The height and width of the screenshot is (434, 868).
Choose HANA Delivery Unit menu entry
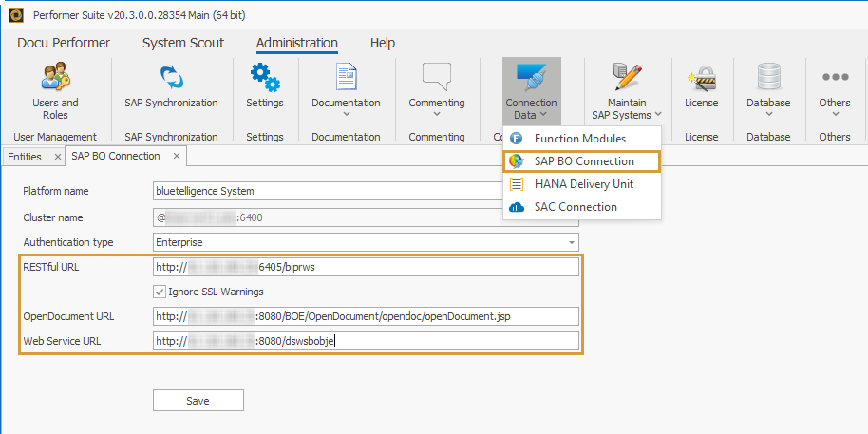pyautogui.click(x=583, y=184)
